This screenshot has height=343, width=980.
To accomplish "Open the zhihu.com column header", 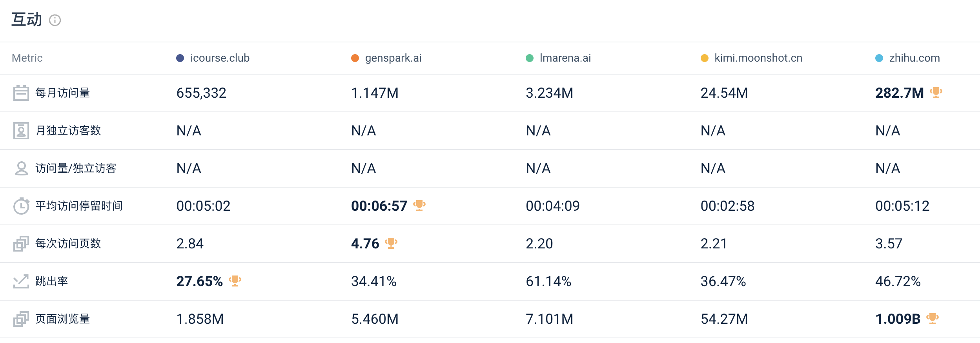I will click(x=914, y=58).
